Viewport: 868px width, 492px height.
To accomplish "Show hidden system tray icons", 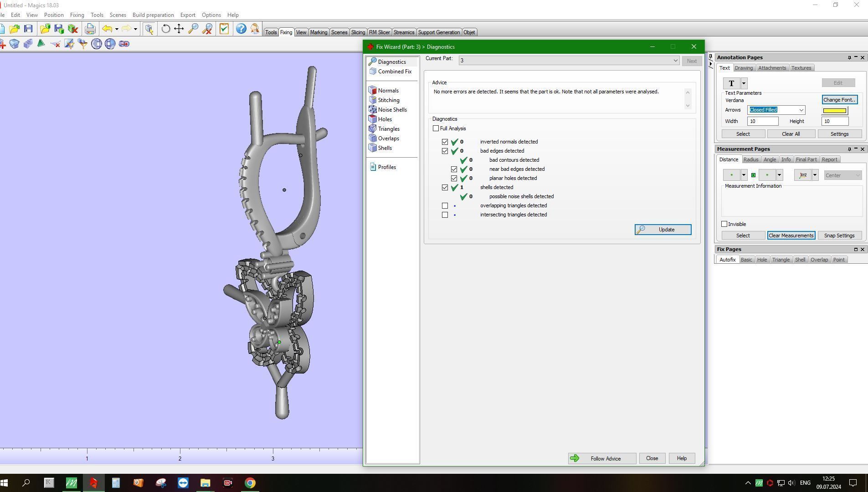I will tap(748, 483).
